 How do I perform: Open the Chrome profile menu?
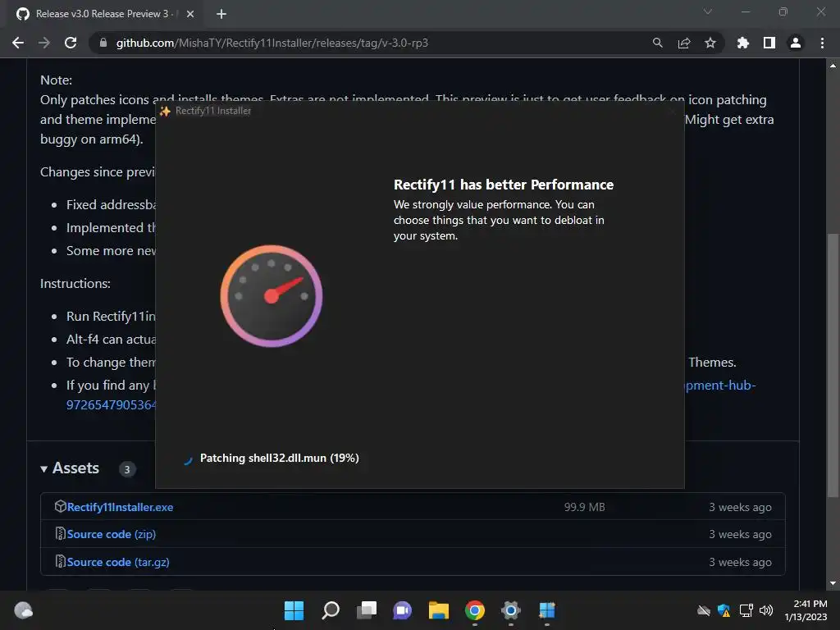[795, 43]
